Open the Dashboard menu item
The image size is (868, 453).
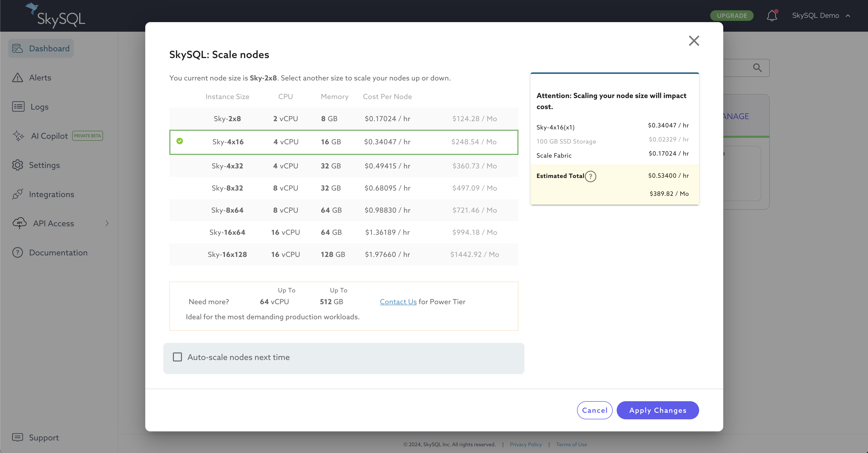click(41, 49)
